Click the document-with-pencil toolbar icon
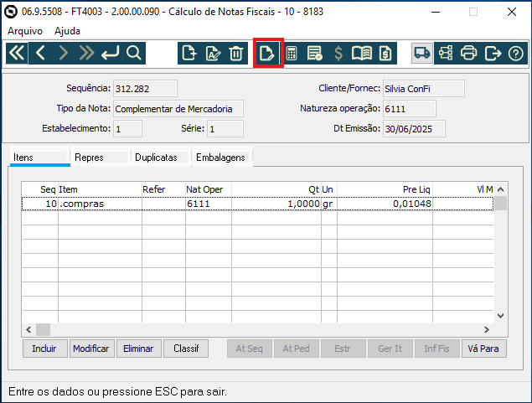532x403 pixels. (x=267, y=54)
